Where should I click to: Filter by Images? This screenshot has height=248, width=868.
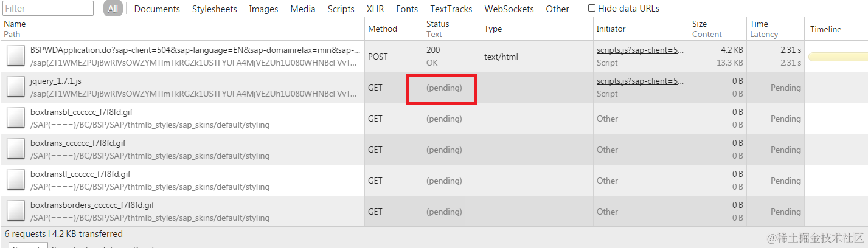(263, 9)
